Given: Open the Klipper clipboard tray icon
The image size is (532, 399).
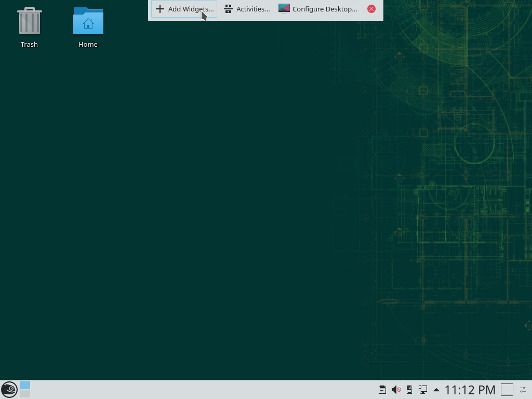Looking at the screenshot, I should [382, 390].
